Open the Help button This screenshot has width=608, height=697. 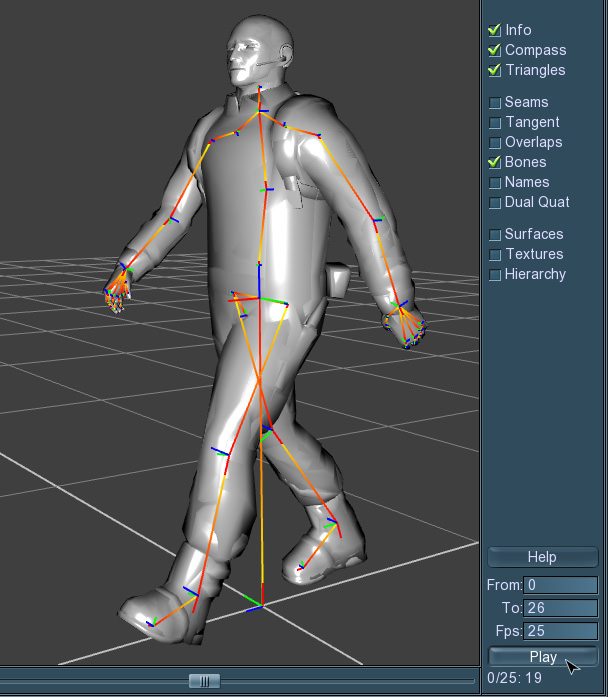click(x=543, y=557)
